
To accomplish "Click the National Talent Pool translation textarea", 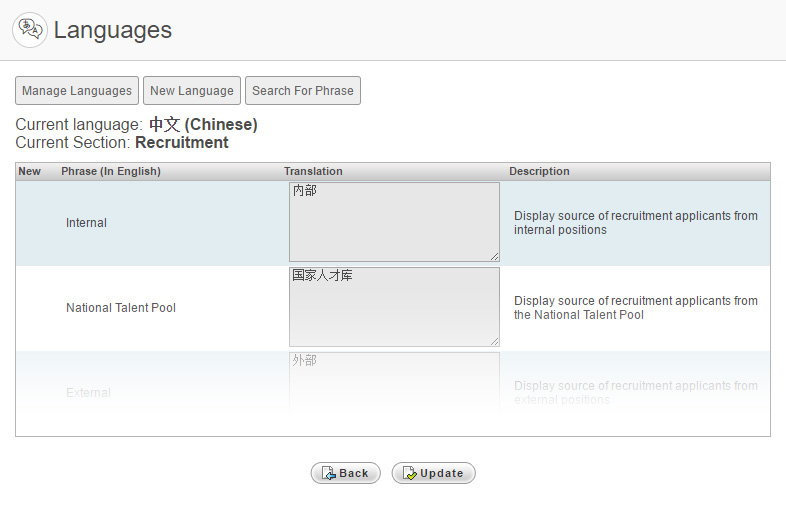I will [394, 307].
